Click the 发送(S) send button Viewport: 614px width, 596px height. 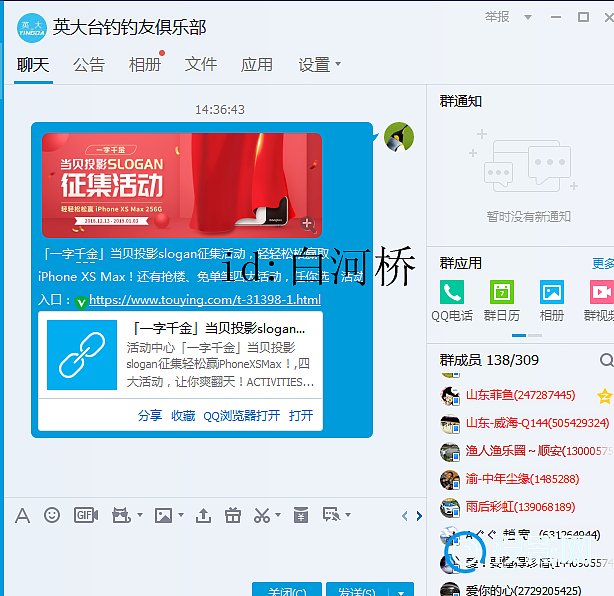[x=358, y=591]
